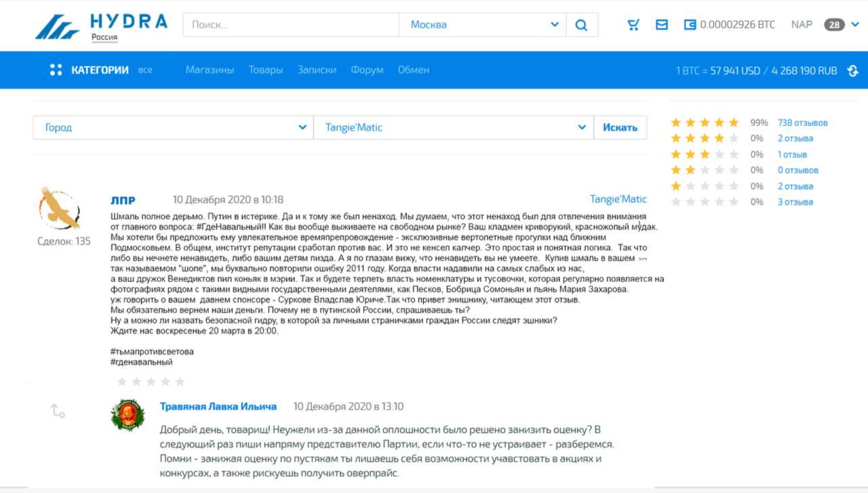This screenshot has width=868, height=493.
Task: Click the ЛПР user eagle avatar
Action: (60, 208)
